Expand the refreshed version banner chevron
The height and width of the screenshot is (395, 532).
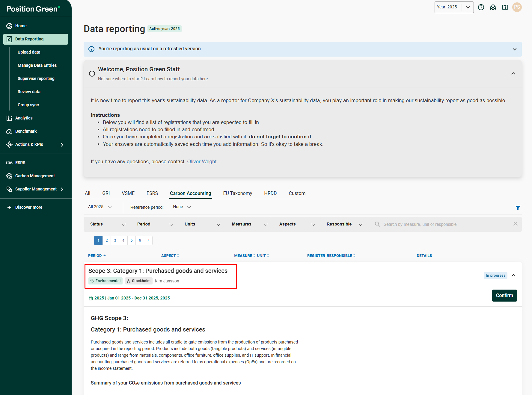[x=515, y=49]
